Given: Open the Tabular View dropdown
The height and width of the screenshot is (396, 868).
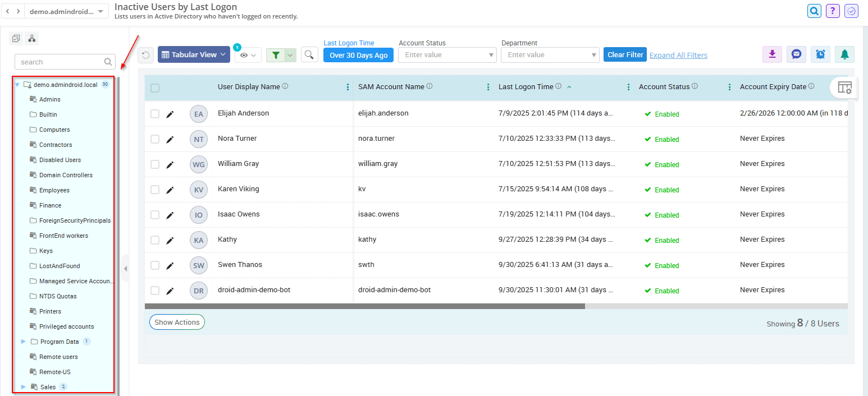Looking at the screenshot, I should tap(194, 54).
